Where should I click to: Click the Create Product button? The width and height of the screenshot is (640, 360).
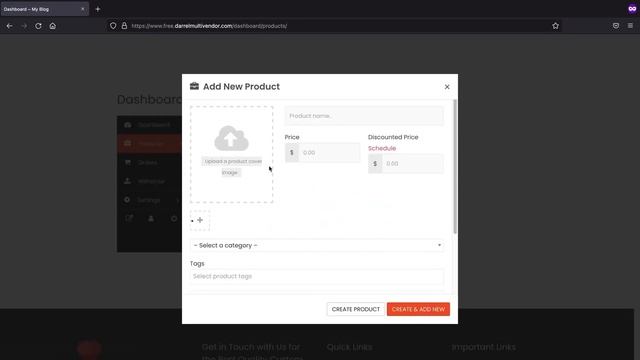pos(356,309)
